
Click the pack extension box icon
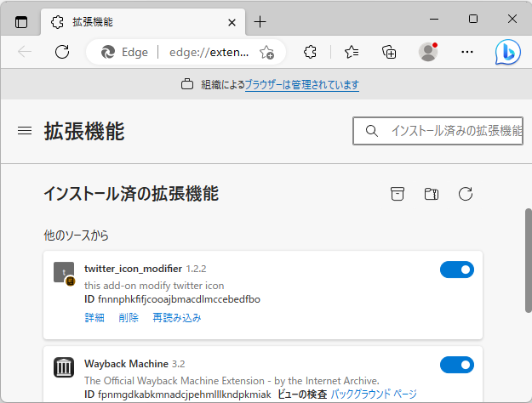coord(398,194)
